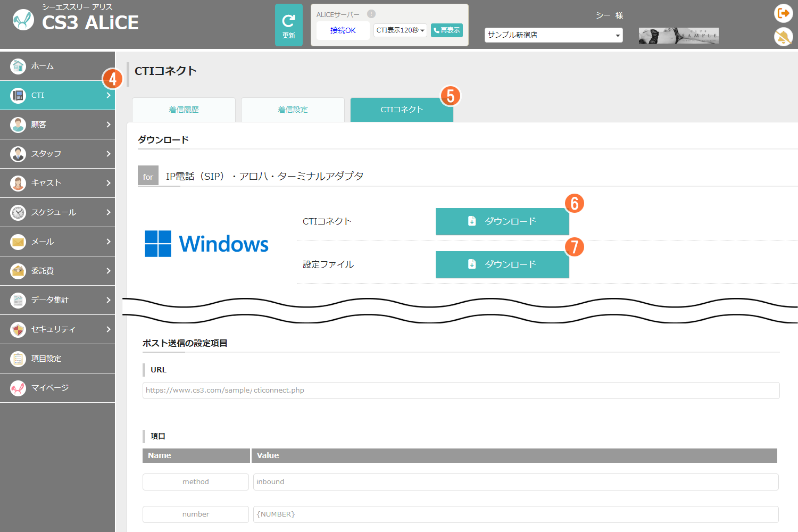Click the CTI phone icon in sidebar
Image resolution: width=798 pixels, height=532 pixels.
(18, 95)
